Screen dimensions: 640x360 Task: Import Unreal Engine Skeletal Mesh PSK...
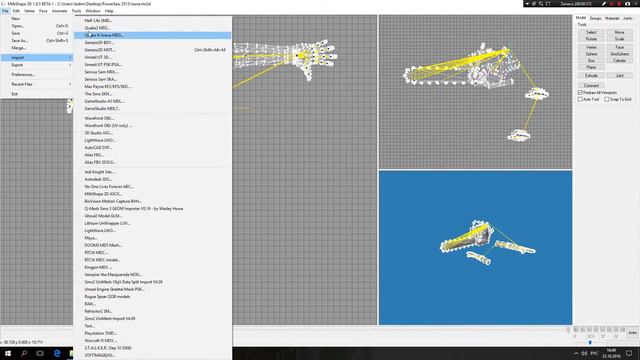(x=153, y=289)
